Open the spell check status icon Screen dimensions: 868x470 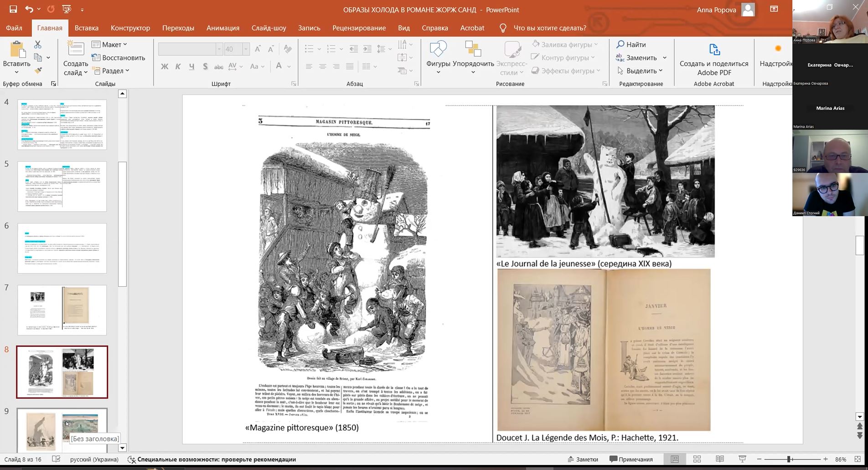tap(56, 459)
